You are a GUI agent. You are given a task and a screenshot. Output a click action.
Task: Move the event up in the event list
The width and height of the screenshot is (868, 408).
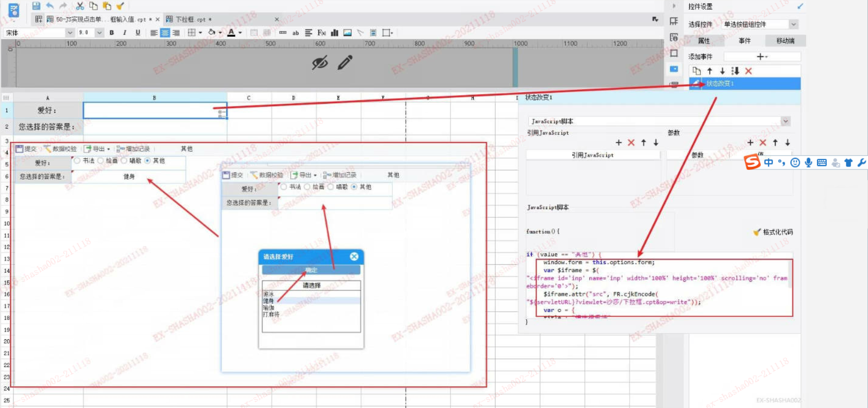click(x=710, y=71)
